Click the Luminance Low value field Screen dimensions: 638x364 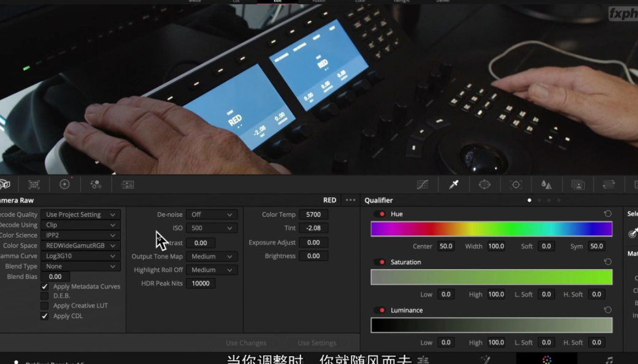(x=446, y=343)
